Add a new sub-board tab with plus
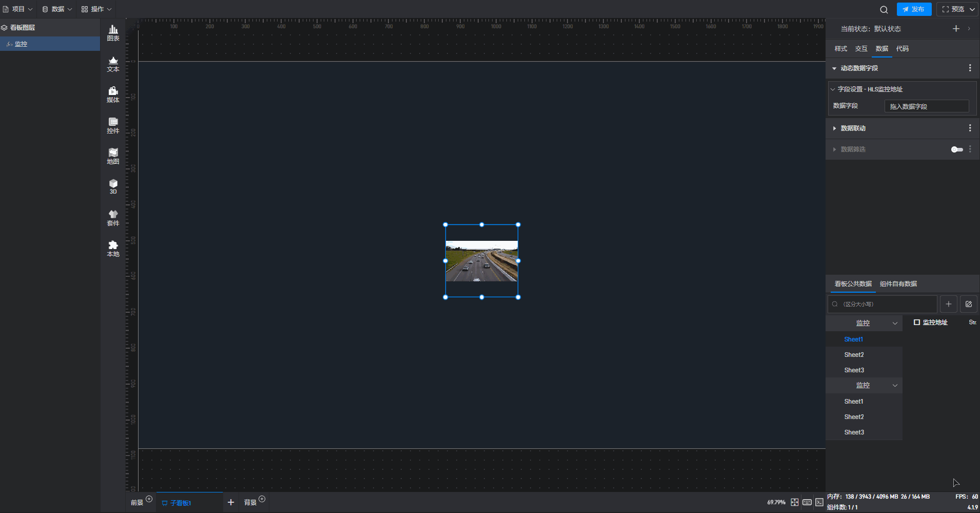This screenshot has height=513, width=980. tap(231, 502)
